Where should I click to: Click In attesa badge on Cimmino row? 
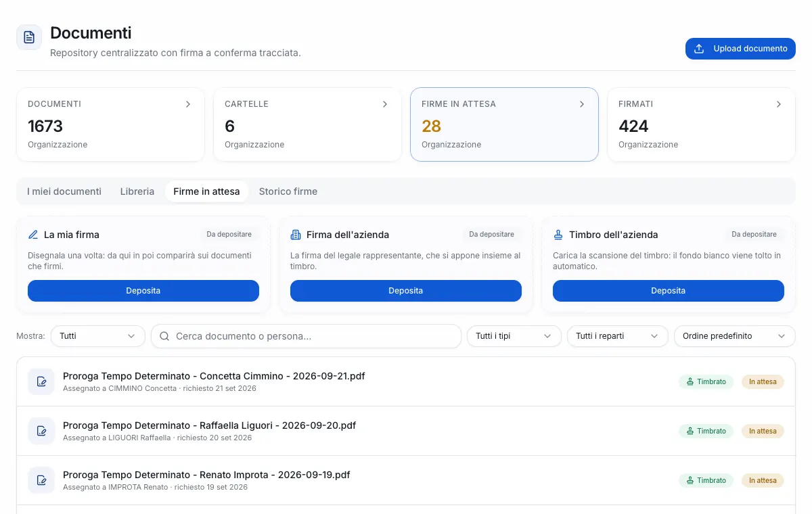(x=763, y=381)
